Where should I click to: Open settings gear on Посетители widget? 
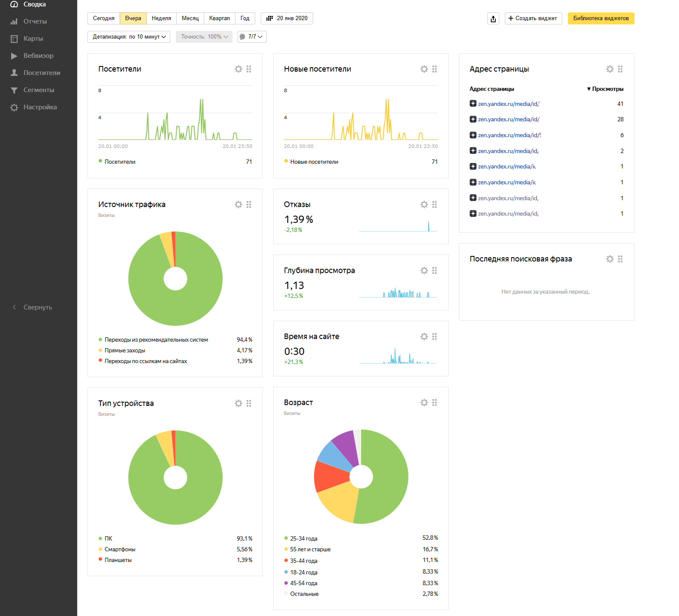[238, 69]
